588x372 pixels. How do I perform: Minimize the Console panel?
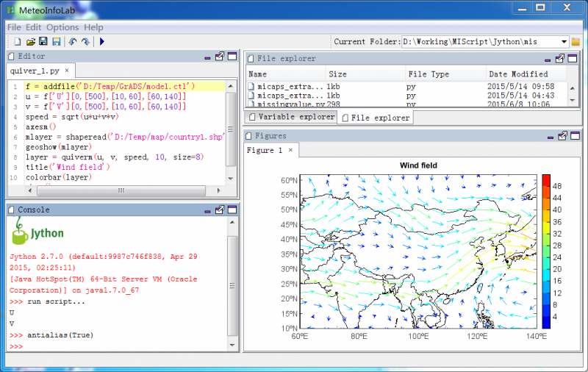click(x=207, y=210)
